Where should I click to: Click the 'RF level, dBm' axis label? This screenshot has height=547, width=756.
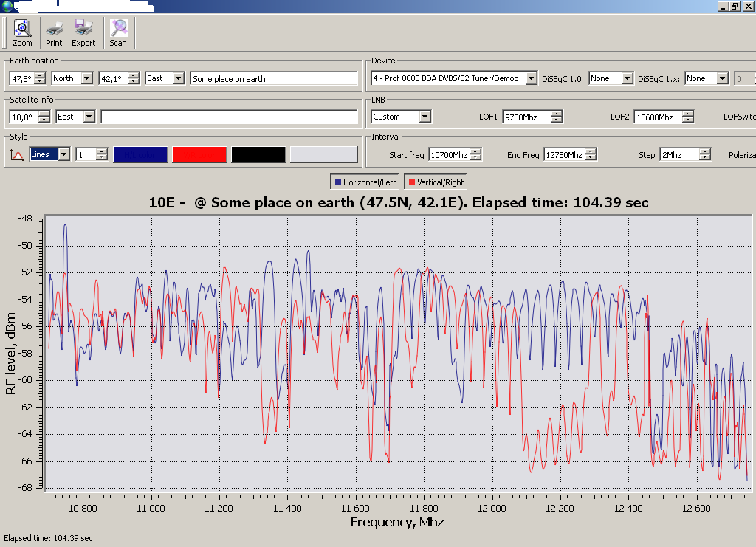coord(10,354)
